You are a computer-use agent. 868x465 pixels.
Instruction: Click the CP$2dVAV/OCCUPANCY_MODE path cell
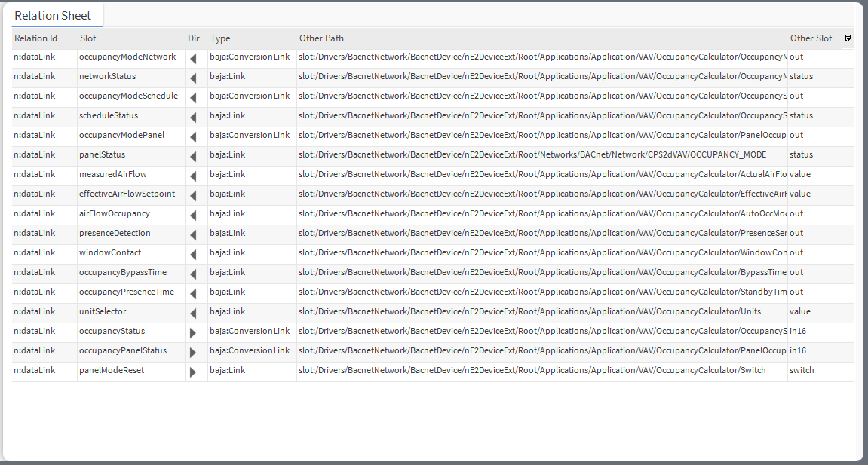(x=532, y=154)
